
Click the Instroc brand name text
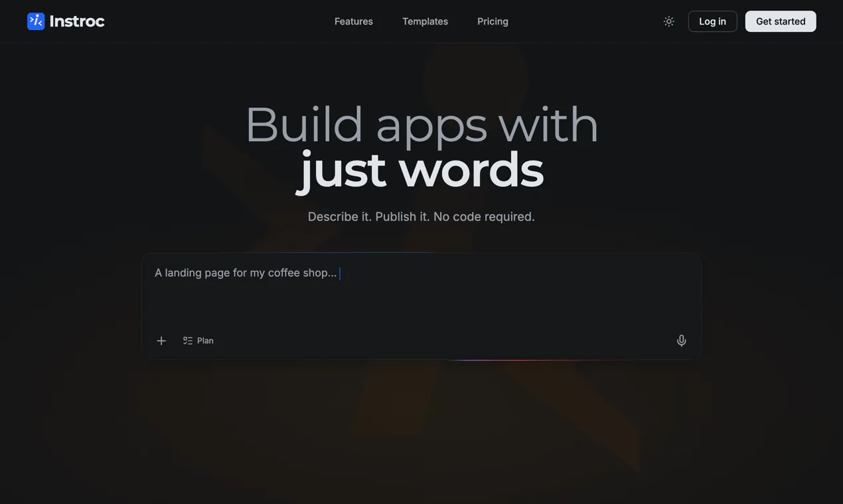point(77,21)
